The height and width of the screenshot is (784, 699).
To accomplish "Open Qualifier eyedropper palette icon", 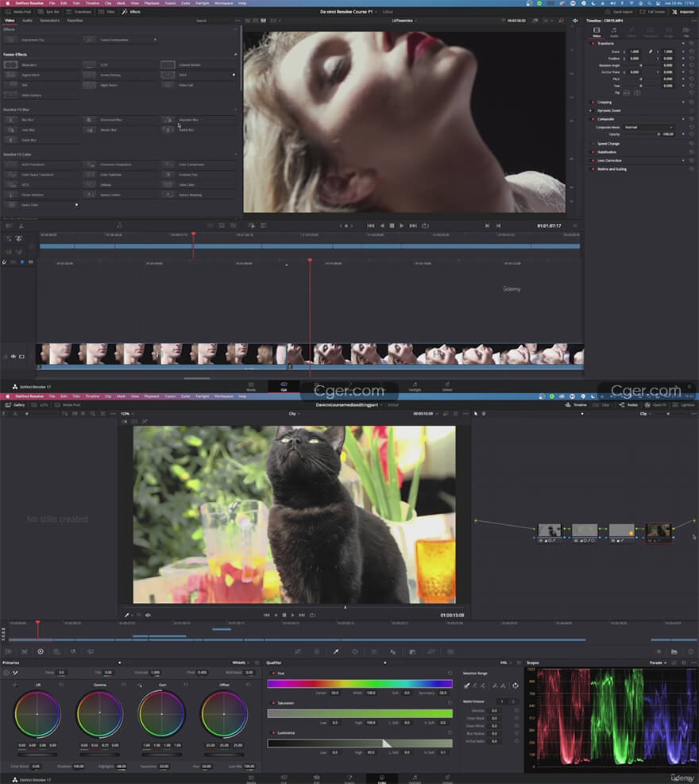I will [335, 651].
